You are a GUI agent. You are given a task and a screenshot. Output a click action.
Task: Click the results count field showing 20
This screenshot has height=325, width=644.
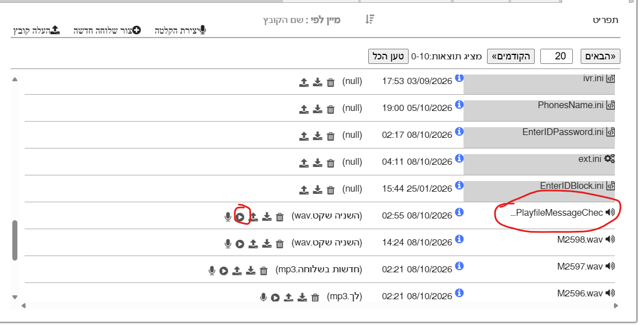coord(557,56)
